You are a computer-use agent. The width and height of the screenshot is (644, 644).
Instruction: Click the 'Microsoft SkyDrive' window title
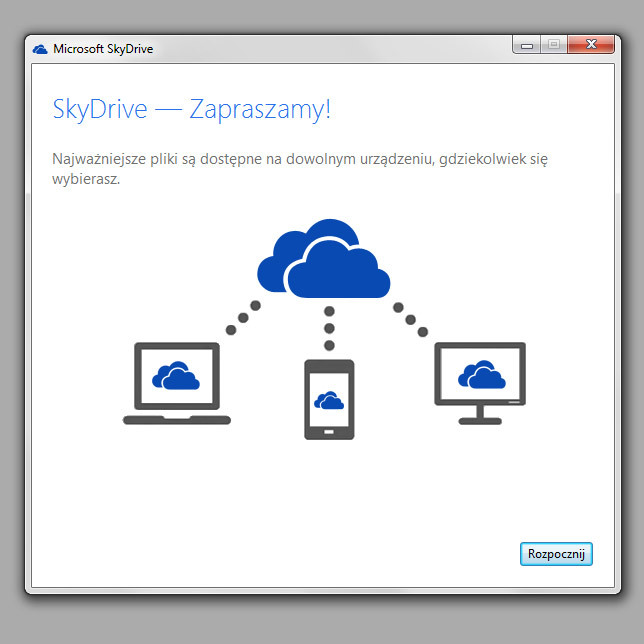pos(103,49)
